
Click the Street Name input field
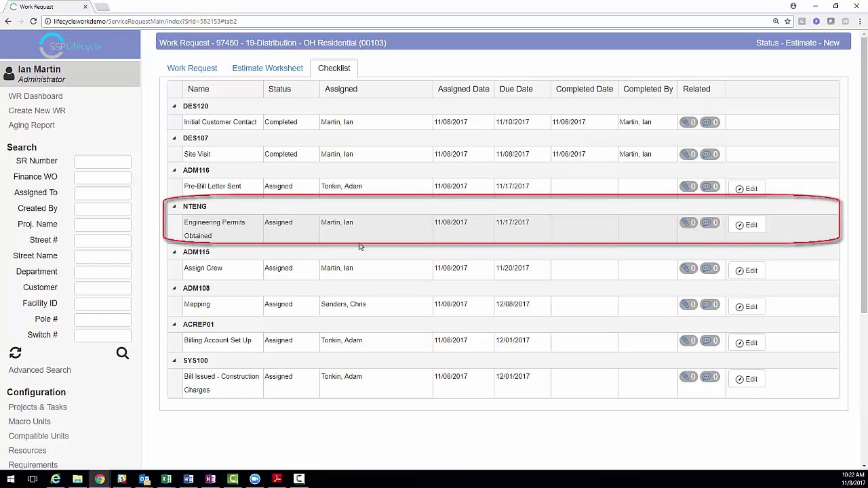click(102, 256)
